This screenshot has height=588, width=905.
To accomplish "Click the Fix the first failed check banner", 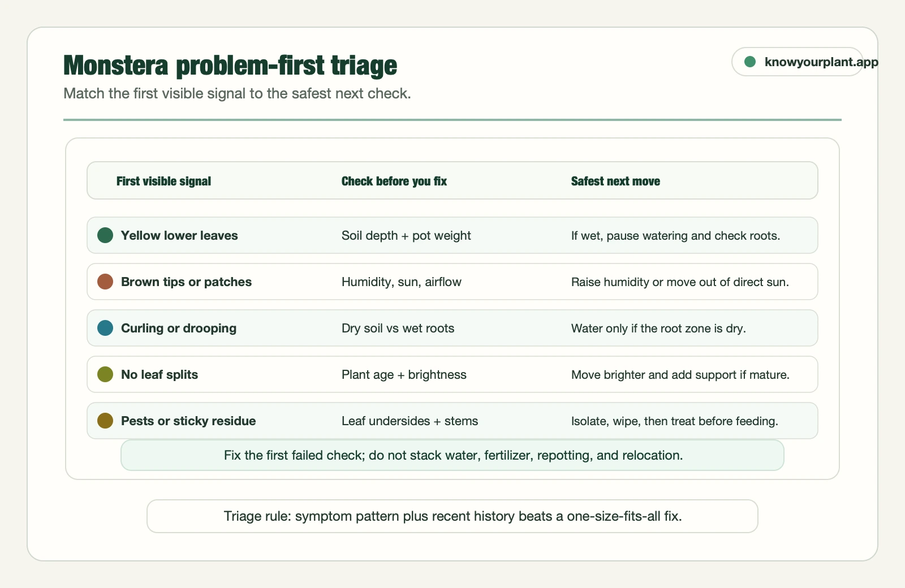I will (x=453, y=455).
